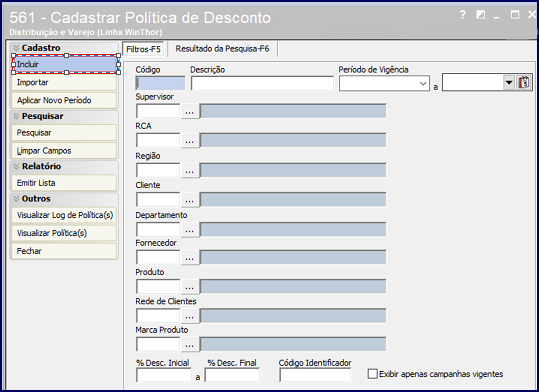The width and height of the screenshot is (539, 392).
Task: Collapse the Outros section
Action: (x=16, y=199)
